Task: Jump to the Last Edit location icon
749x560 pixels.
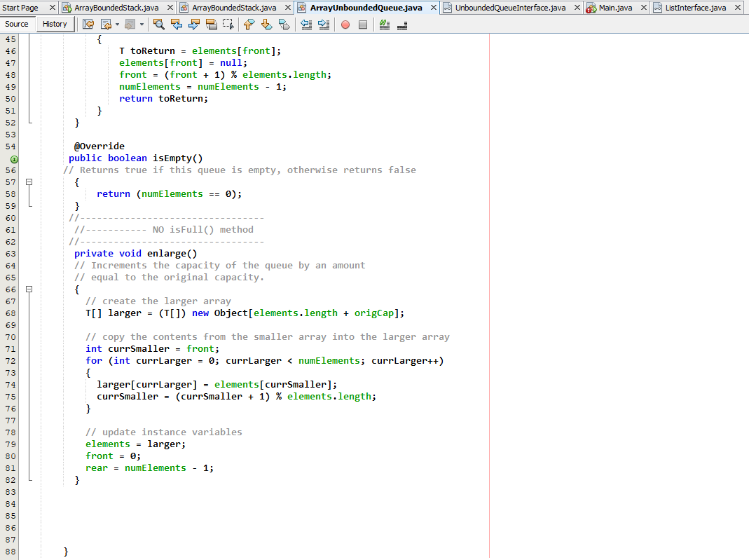Action: point(88,25)
